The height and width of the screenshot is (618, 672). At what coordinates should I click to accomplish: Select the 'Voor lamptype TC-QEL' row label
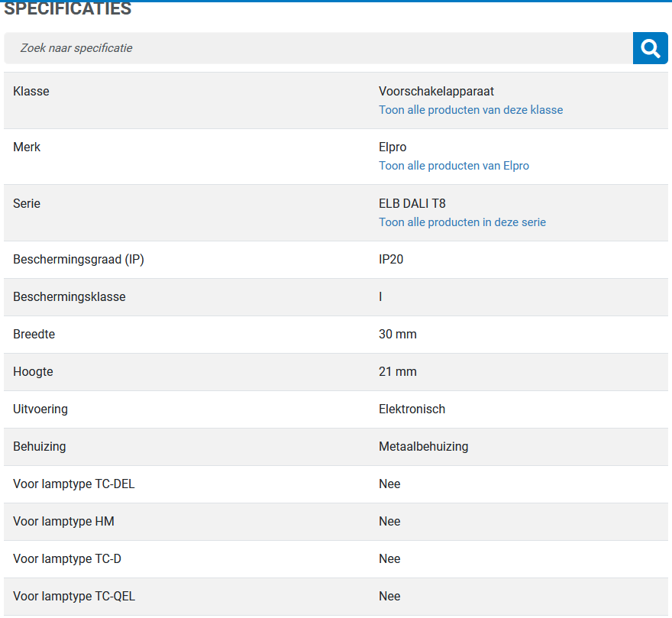(x=74, y=596)
